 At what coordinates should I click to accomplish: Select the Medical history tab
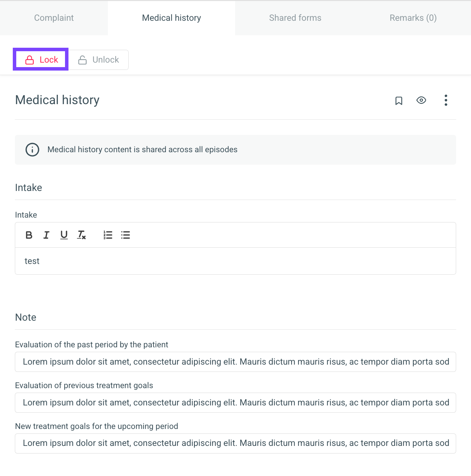click(x=172, y=18)
